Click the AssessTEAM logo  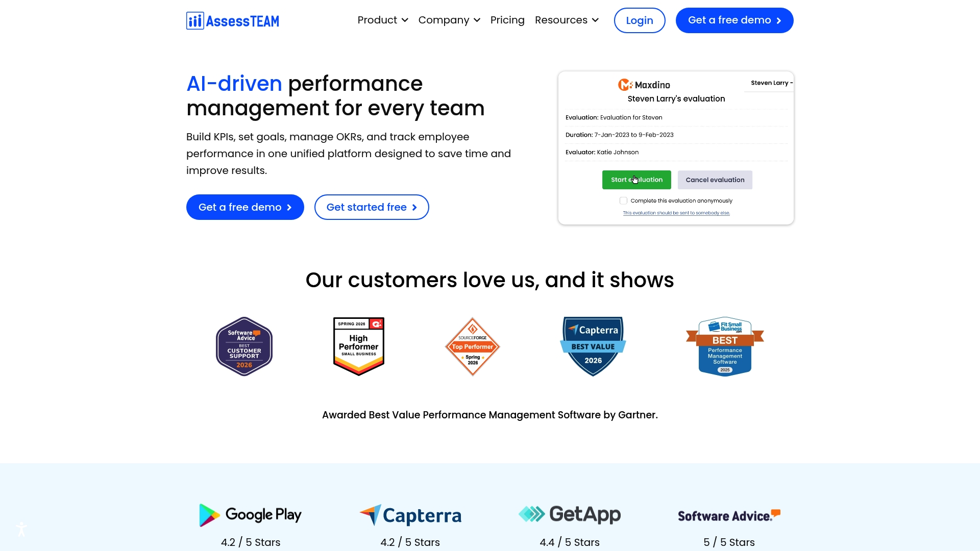(233, 21)
